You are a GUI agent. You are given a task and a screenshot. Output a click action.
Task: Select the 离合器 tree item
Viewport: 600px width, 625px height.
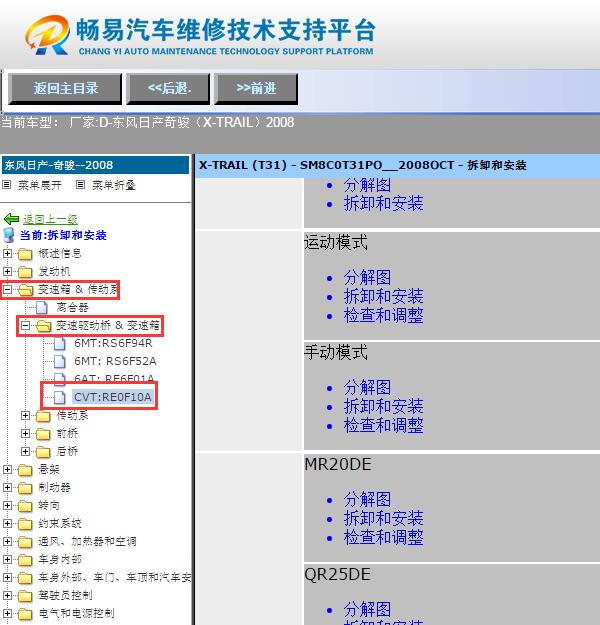(72, 307)
